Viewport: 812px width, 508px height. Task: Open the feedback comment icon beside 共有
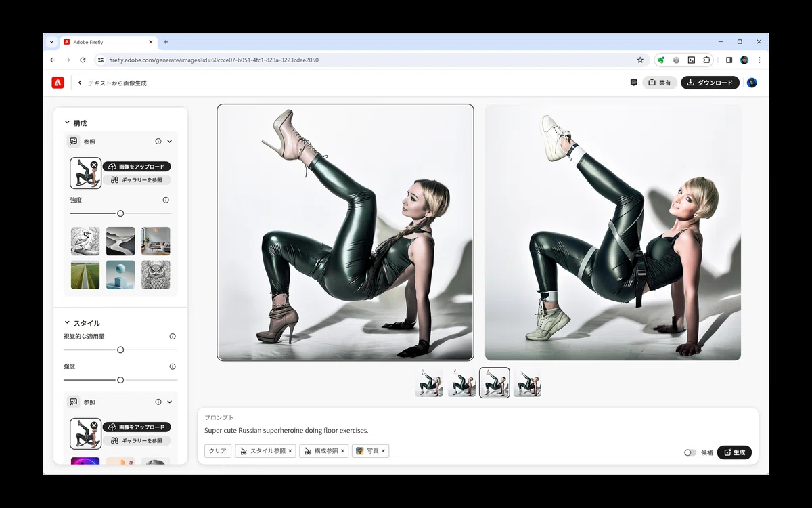(633, 83)
